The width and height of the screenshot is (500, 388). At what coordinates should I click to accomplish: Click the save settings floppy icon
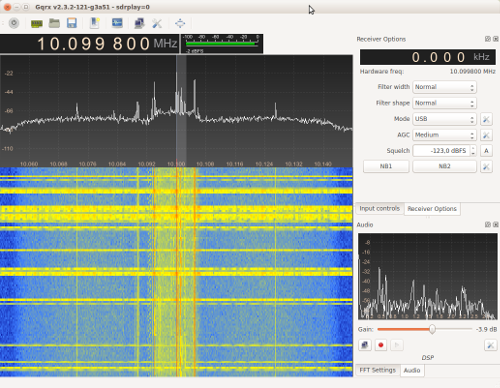tap(72, 23)
